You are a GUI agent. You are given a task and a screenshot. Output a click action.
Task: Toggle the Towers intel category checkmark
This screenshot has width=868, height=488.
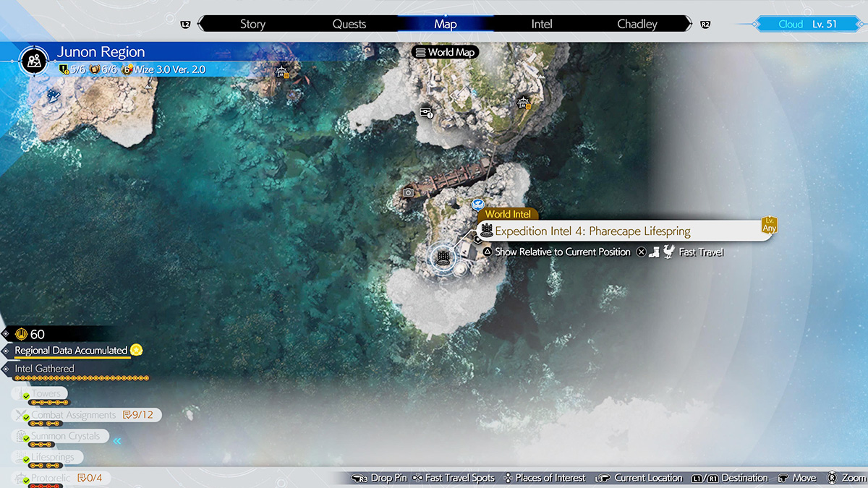click(27, 397)
